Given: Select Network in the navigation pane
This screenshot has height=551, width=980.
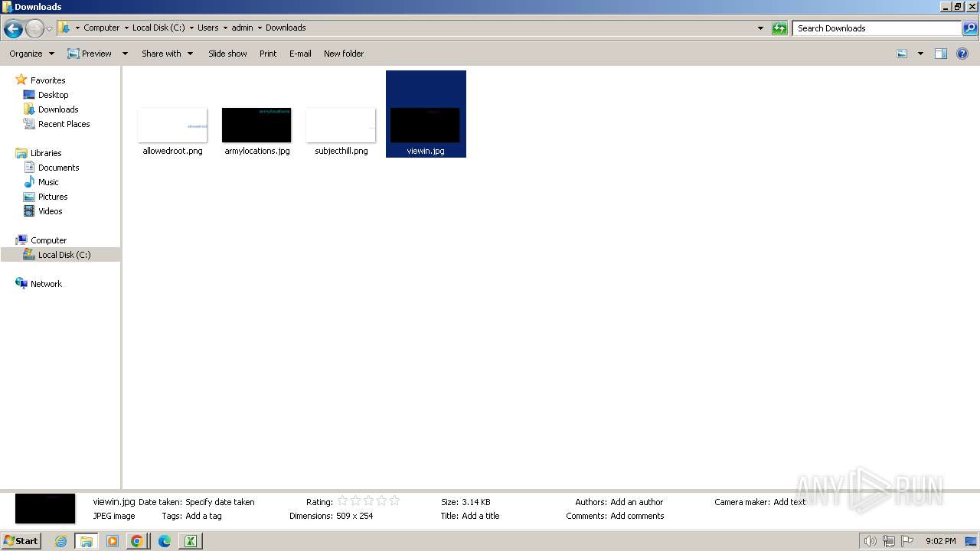Looking at the screenshot, I should [46, 284].
